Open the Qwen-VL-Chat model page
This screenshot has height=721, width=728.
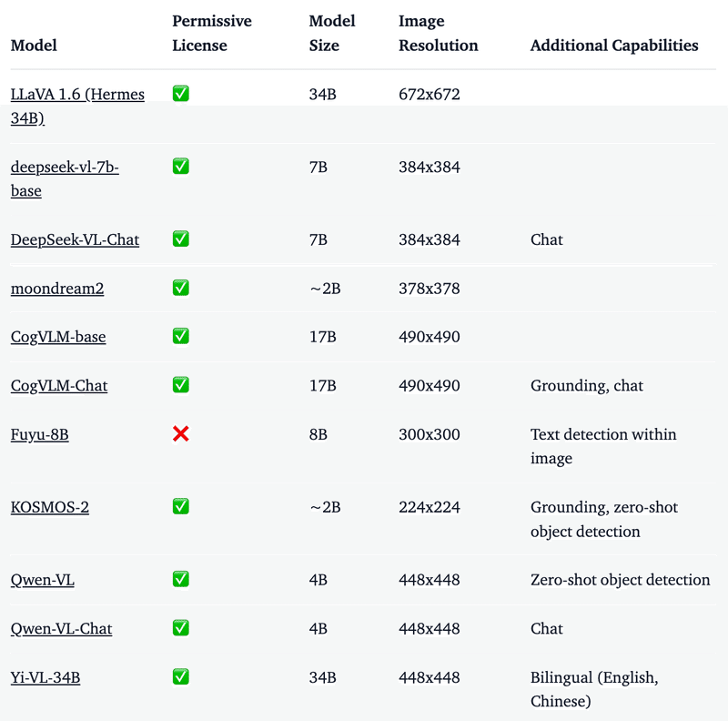coord(62,629)
